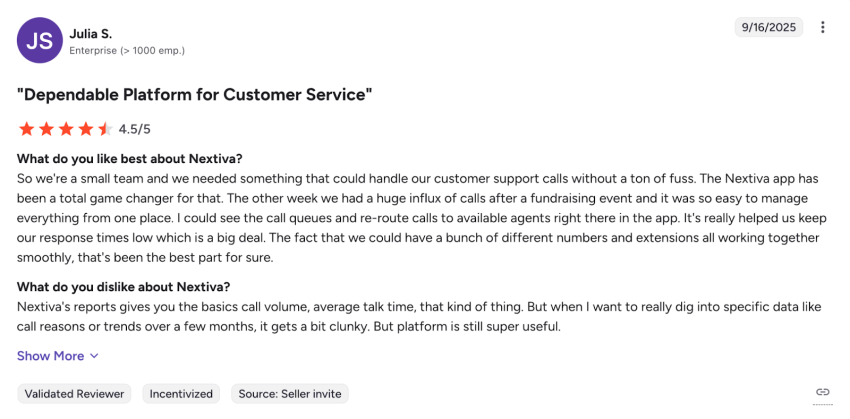Click the 9/16/2025 date badge
Screen dimensions: 850x419
tap(769, 27)
